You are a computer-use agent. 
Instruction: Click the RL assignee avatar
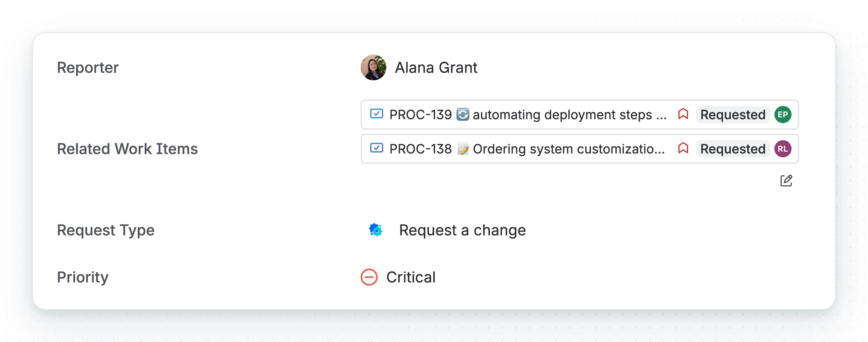point(783,149)
